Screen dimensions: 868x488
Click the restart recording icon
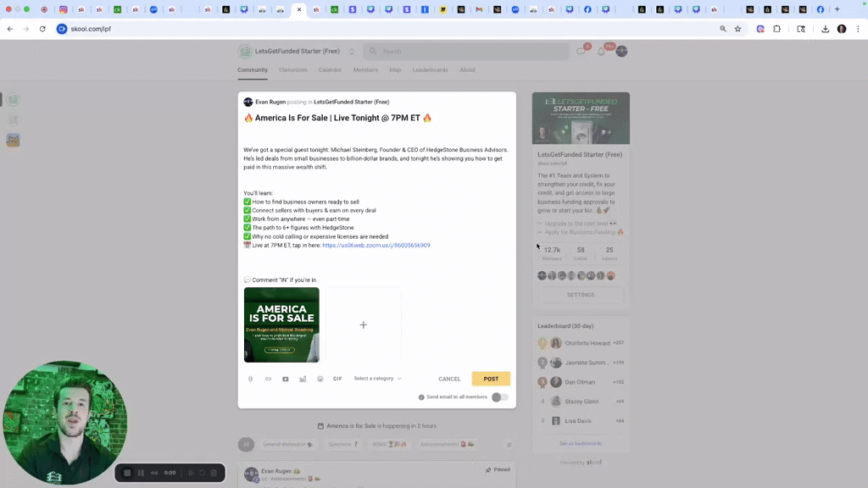pos(202,473)
